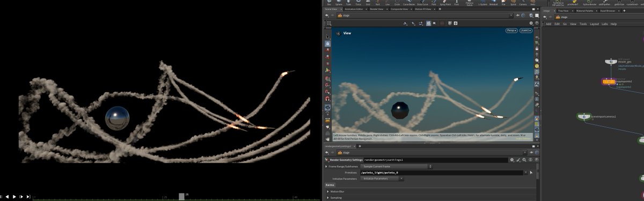Open the Sample Current Frame dropdown
Screen dimensions: 644x201
397,167
